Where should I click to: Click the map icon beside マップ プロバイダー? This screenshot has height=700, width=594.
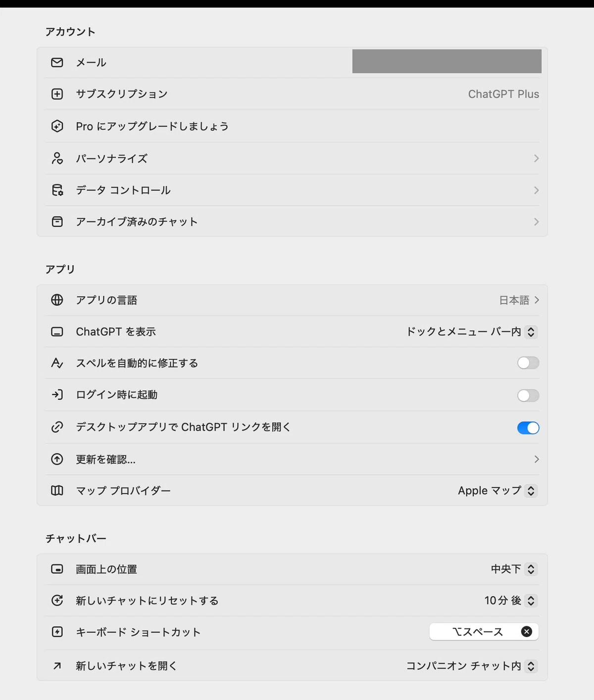click(x=57, y=490)
